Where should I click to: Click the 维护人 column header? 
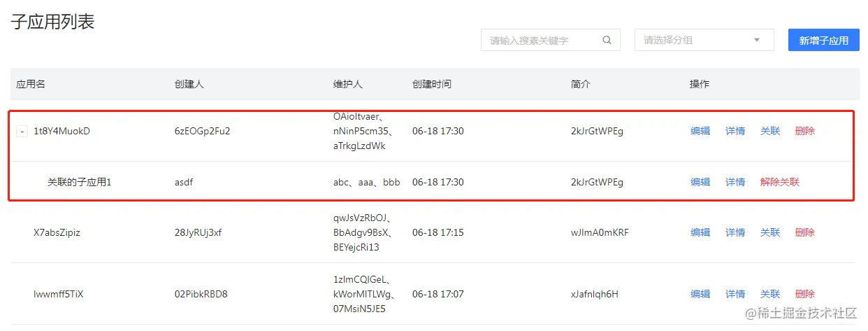click(x=348, y=84)
